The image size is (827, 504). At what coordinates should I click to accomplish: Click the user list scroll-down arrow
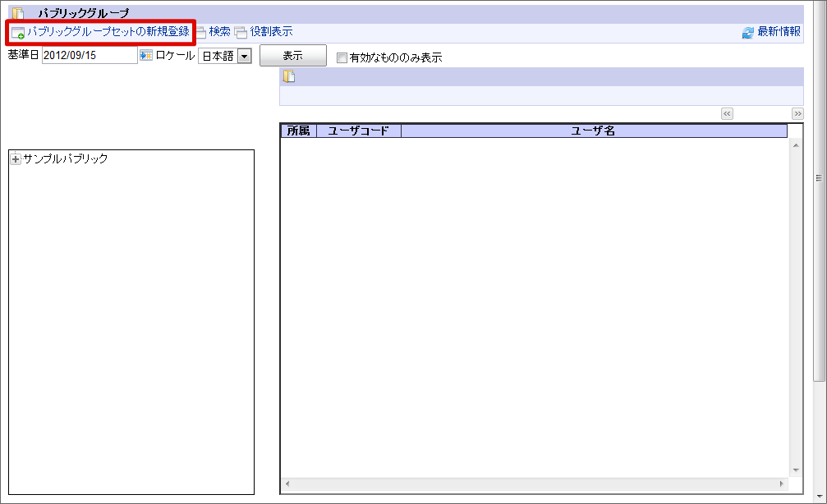click(796, 470)
